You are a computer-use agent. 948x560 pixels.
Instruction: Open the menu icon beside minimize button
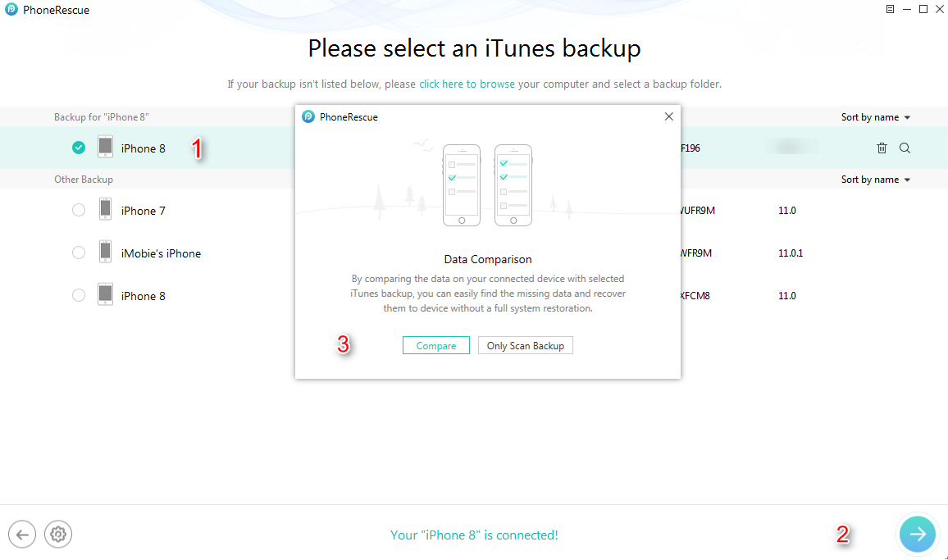[890, 9]
